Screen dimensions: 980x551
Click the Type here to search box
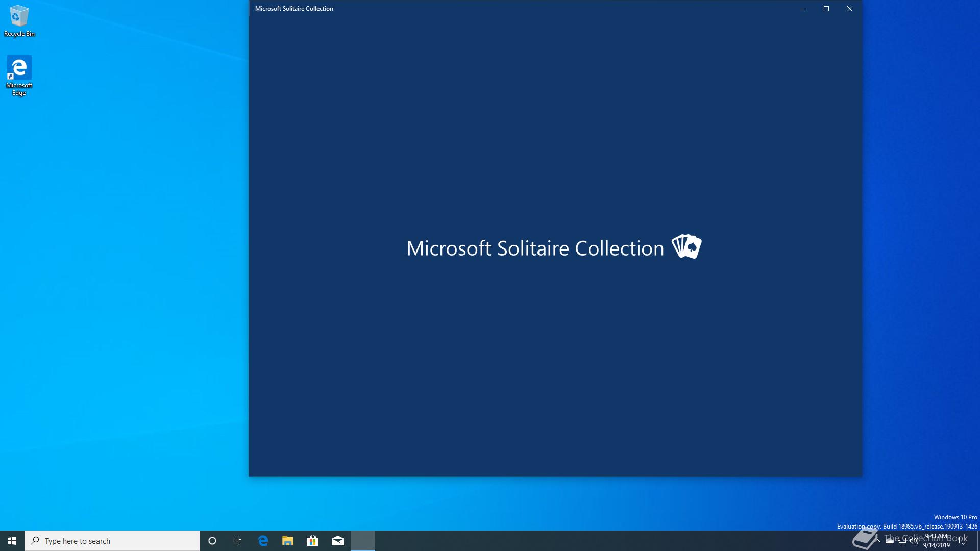[x=112, y=541]
